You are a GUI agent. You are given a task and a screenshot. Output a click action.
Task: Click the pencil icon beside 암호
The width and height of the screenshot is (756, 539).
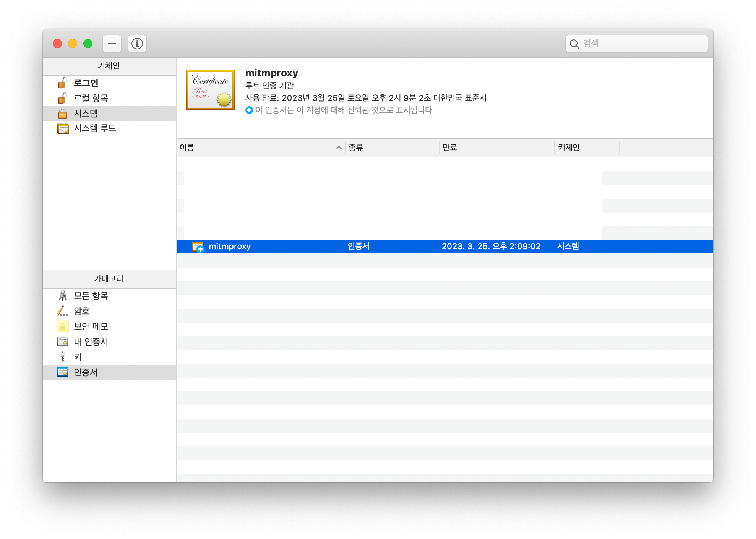click(x=62, y=311)
